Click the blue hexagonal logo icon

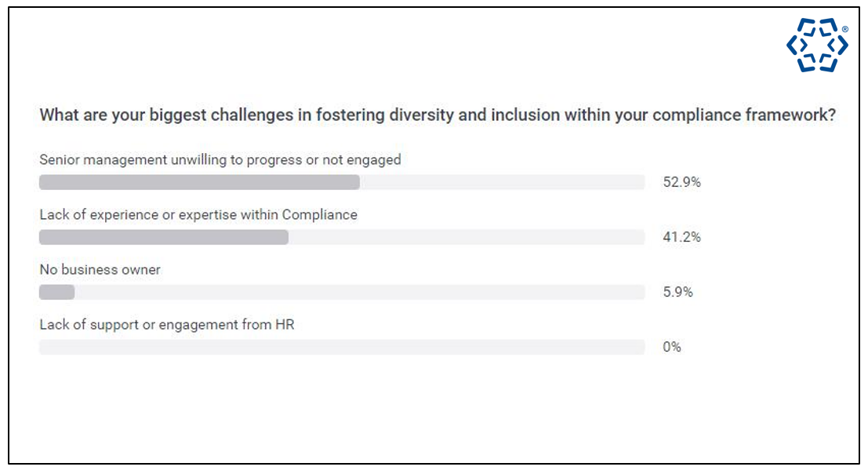point(816,46)
